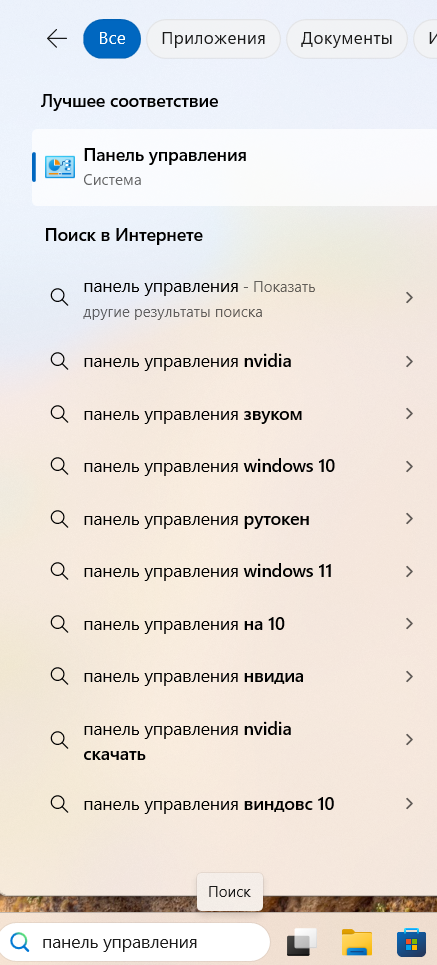Click search icon beside 'панель управления звуком'
Viewport: 437px width, 965px height.
tap(59, 414)
